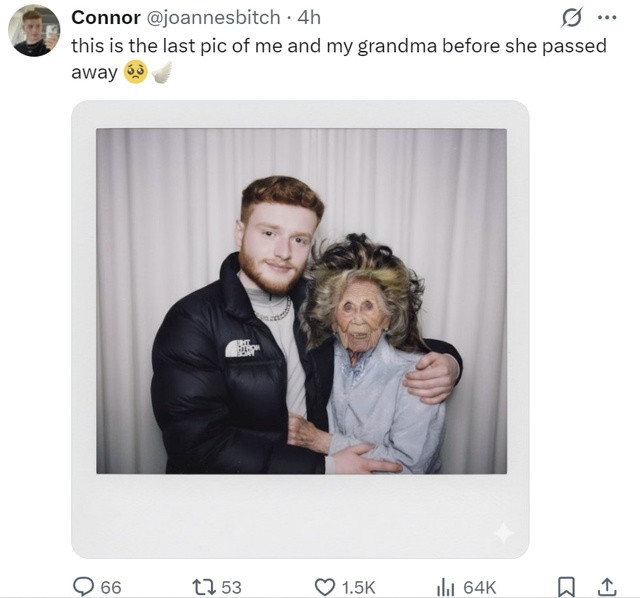Viewport: 640px width, 598px height.
Task: Click the 64K views count
Action: pyautogui.click(x=480, y=588)
